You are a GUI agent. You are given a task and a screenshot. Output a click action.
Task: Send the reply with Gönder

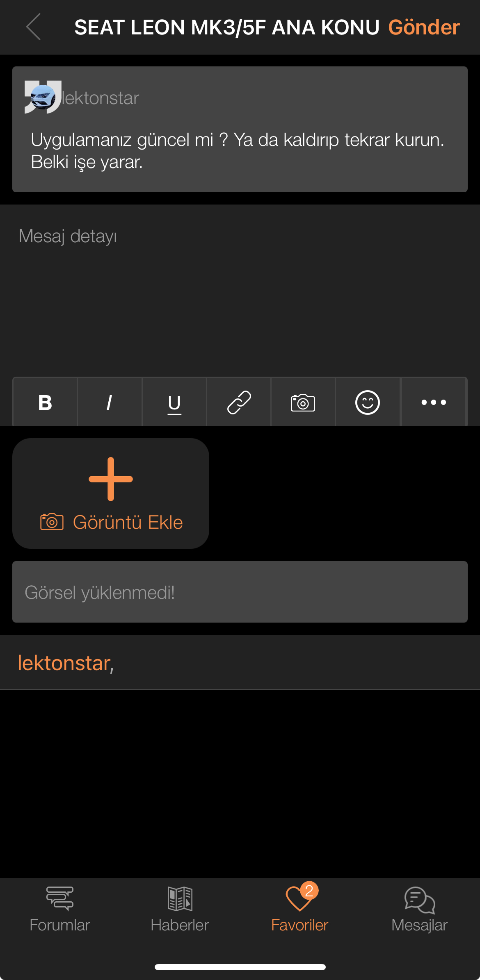coord(424,27)
